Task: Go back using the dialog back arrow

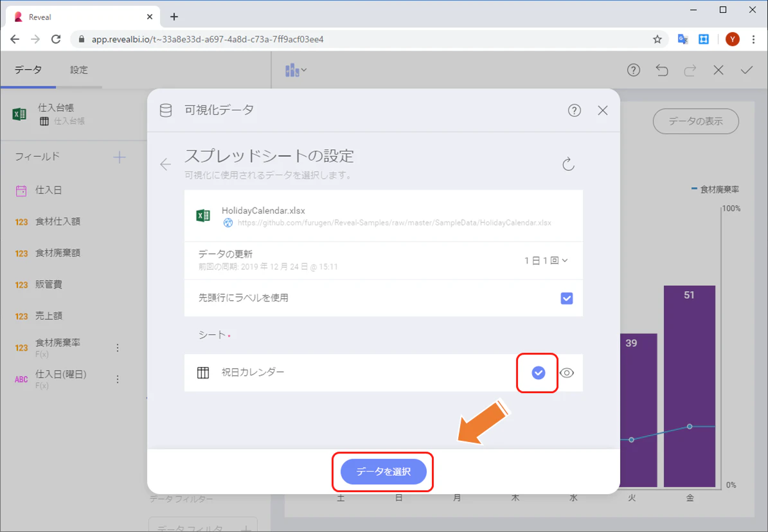Action: coord(166,164)
